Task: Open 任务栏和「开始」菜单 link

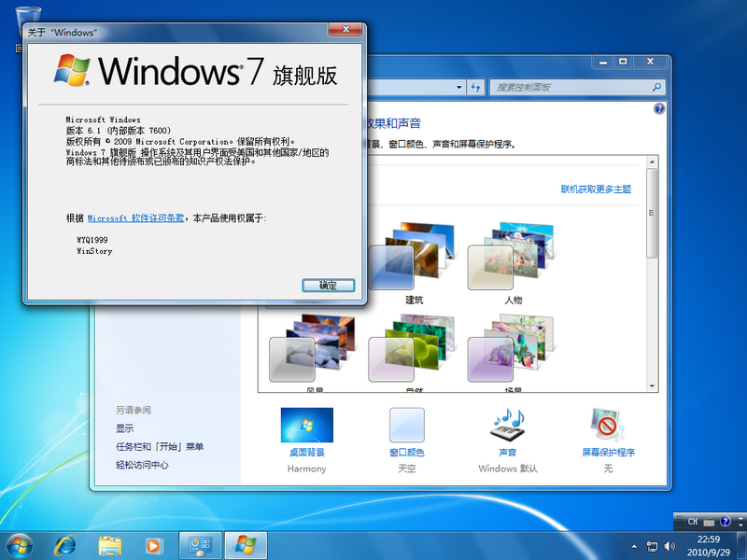Action: (160, 447)
